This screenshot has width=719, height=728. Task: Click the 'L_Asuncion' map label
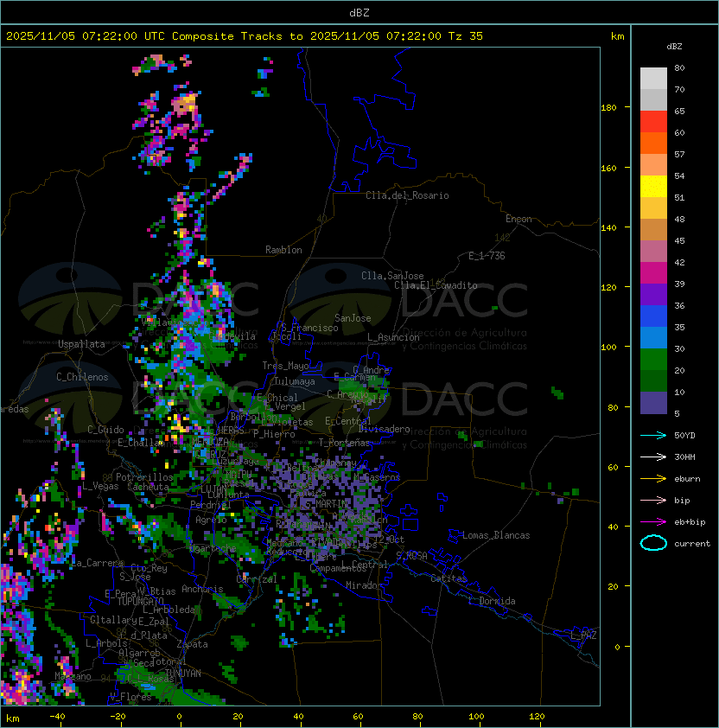pyautogui.click(x=393, y=337)
